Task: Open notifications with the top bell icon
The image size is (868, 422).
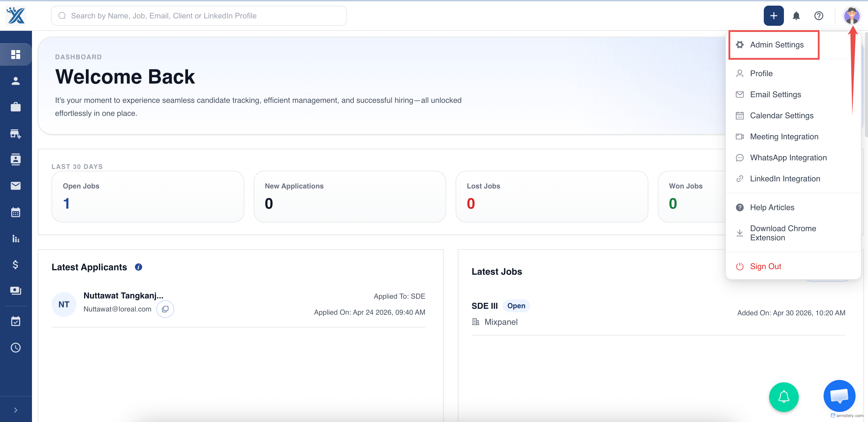Action: point(796,15)
